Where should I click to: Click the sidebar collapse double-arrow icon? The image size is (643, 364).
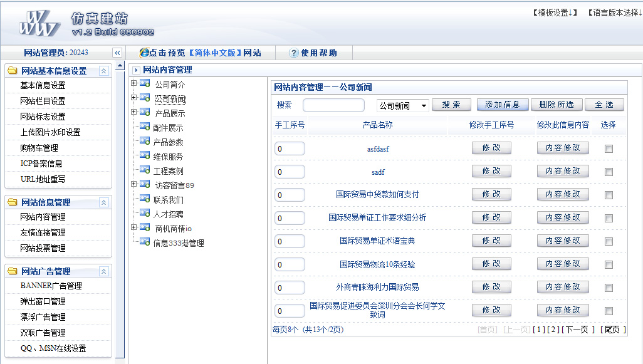point(117,53)
